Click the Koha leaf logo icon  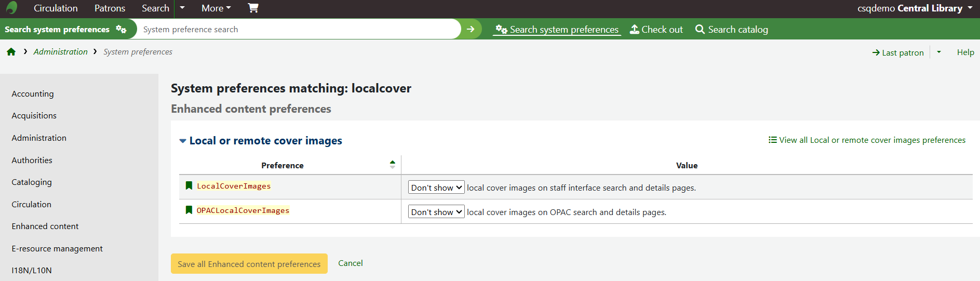[11, 8]
